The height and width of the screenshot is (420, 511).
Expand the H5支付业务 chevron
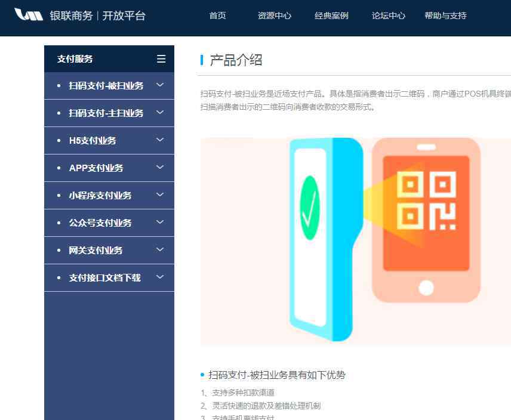[160, 140]
